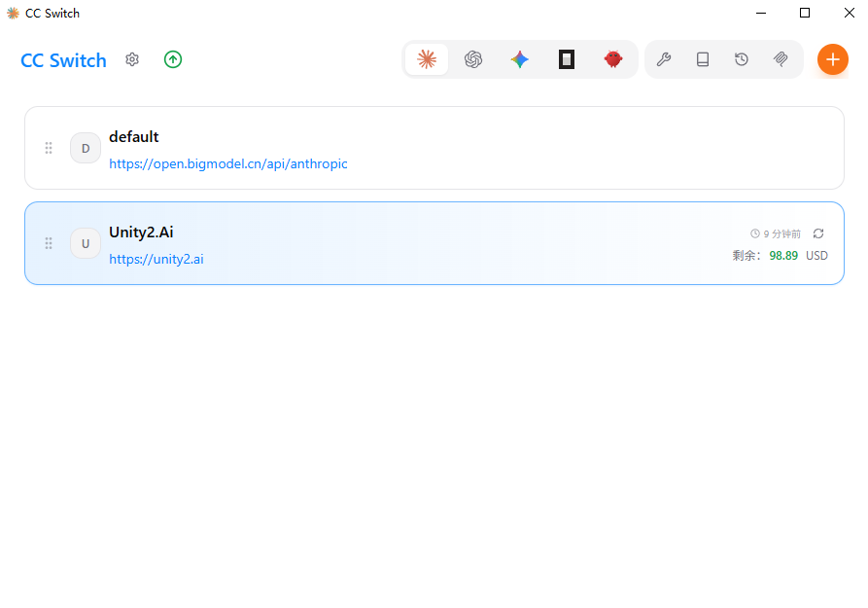Open the history clock icon
The image size is (868, 608).
pos(742,59)
